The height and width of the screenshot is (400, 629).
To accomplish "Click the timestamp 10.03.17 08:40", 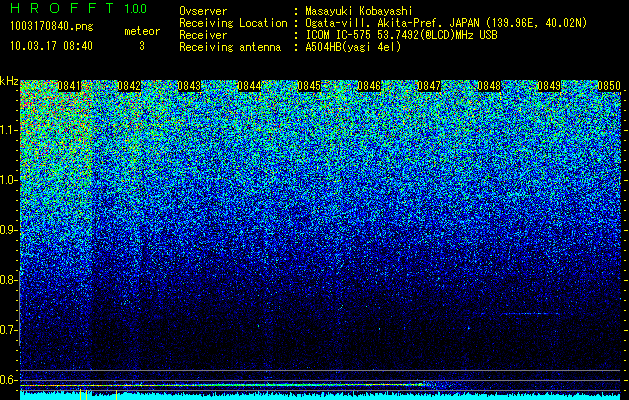I will click(51, 46).
